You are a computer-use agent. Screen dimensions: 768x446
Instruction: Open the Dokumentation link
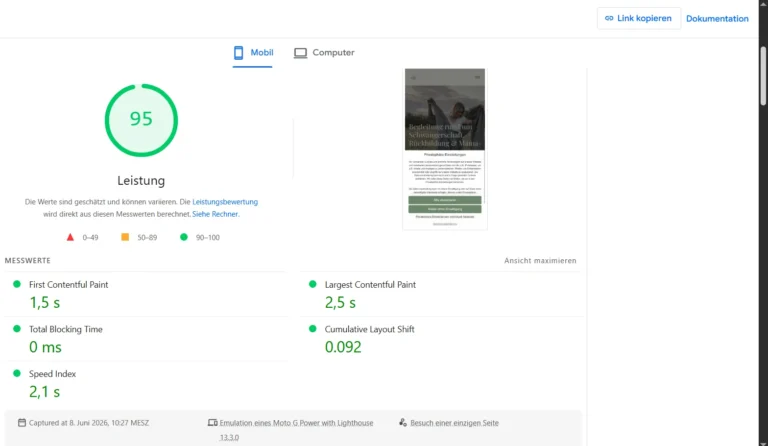pyautogui.click(x=717, y=19)
